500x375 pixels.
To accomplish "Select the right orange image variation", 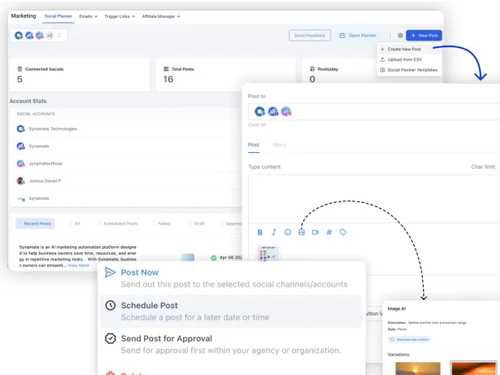I will 474,368.
